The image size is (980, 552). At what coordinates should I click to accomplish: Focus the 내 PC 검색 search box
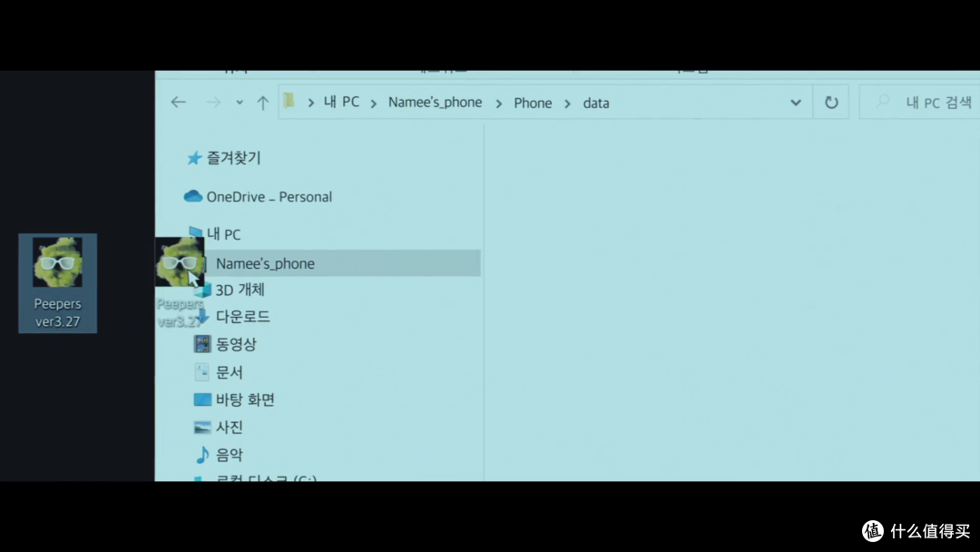pyautogui.click(x=919, y=102)
